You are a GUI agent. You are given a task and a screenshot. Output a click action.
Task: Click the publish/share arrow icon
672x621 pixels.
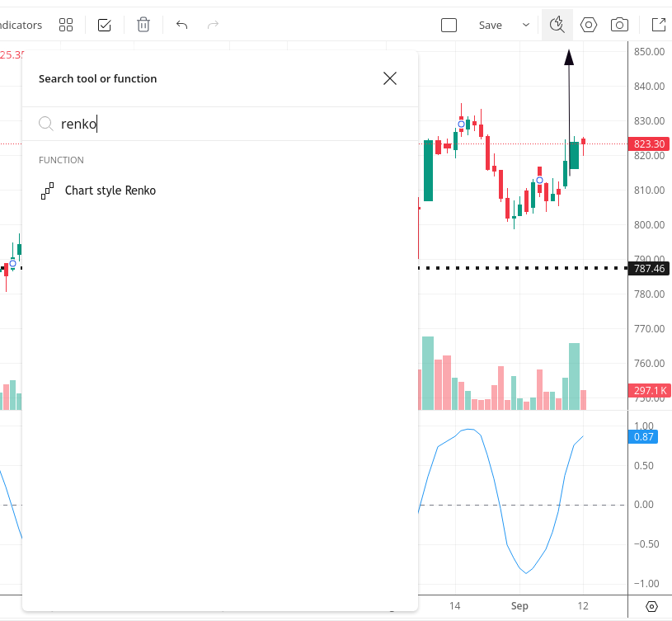point(659,25)
